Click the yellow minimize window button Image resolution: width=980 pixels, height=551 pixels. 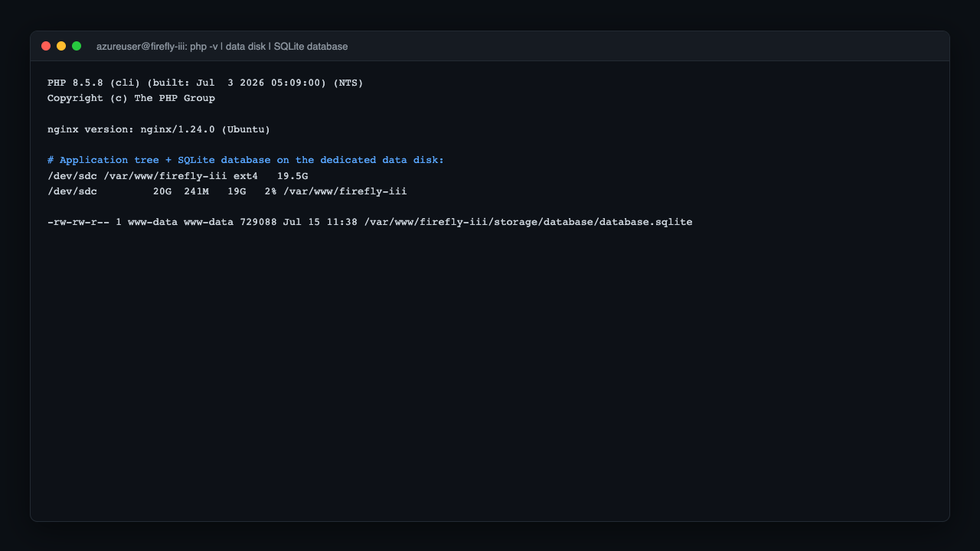pyautogui.click(x=61, y=46)
